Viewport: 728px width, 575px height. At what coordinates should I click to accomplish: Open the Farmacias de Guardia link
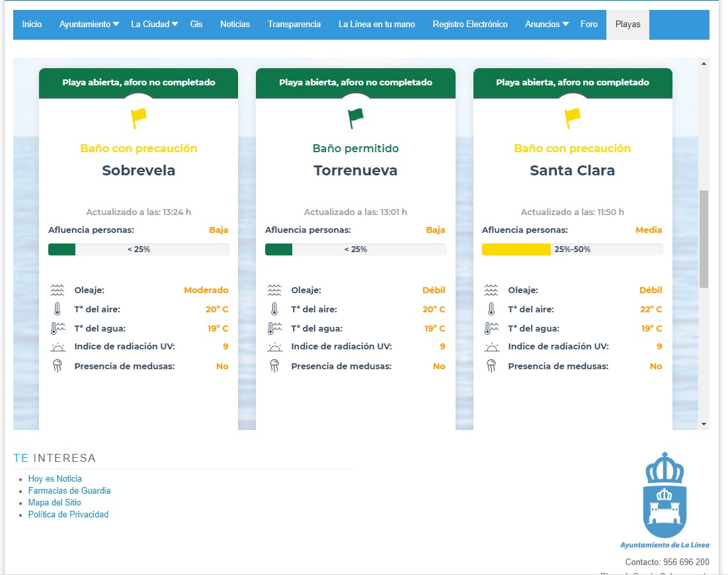pos(69,491)
